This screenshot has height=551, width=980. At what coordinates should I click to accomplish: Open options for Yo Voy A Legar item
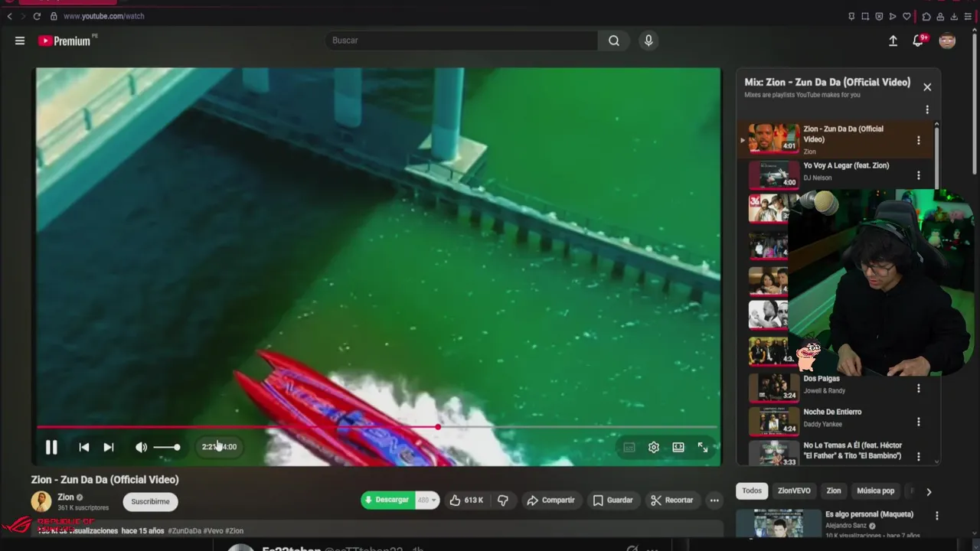point(919,175)
